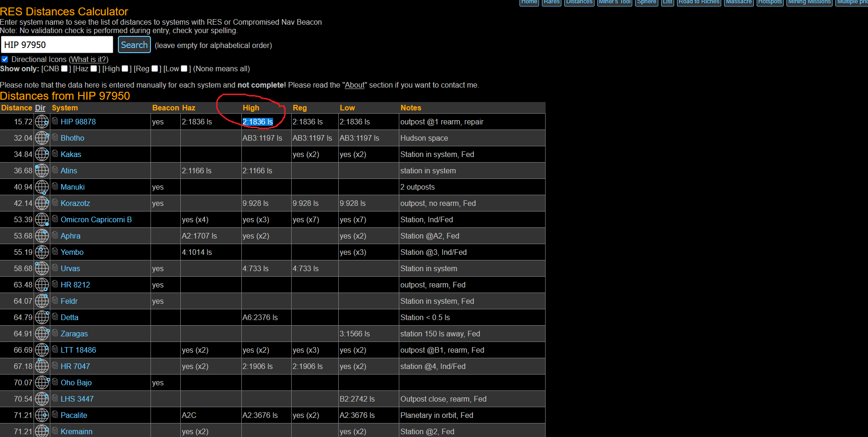Open the Massacre nav tab
The width and height of the screenshot is (868, 437).
click(738, 2)
